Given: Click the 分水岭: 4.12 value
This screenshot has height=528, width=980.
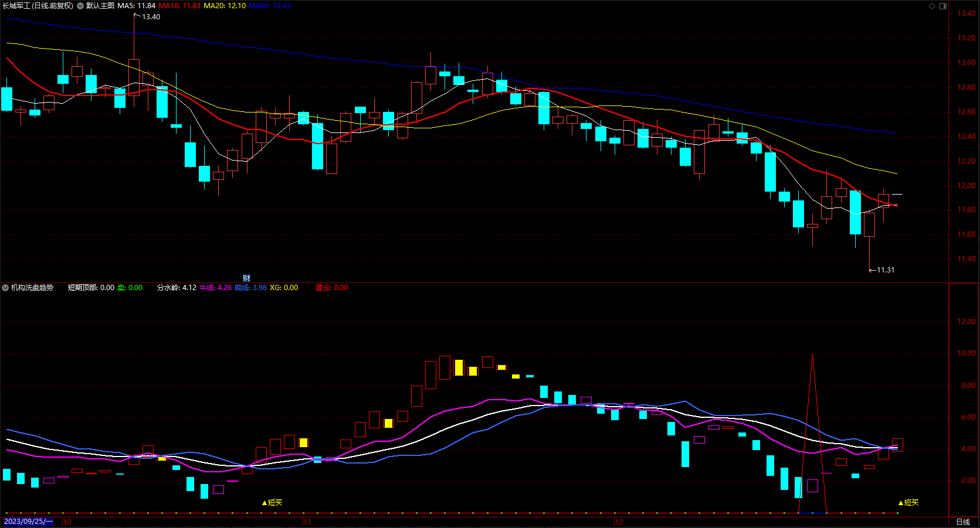Looking at the screenshot, I should pyautogui.click(x=177, y=288).
